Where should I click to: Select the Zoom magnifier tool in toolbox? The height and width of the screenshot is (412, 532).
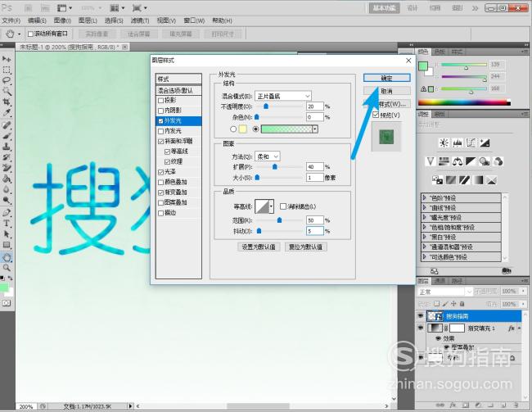click(x=7, y=268)
